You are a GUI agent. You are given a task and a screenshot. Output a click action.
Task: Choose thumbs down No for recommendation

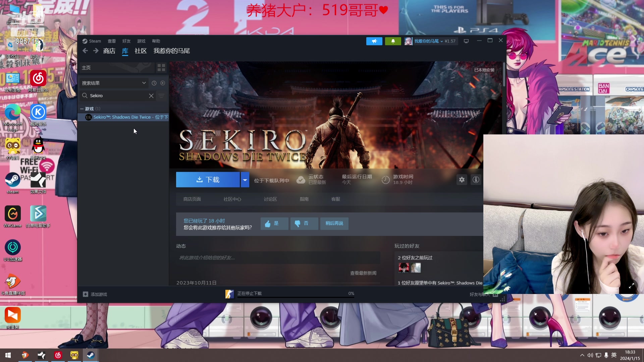(x=304, y=224)
